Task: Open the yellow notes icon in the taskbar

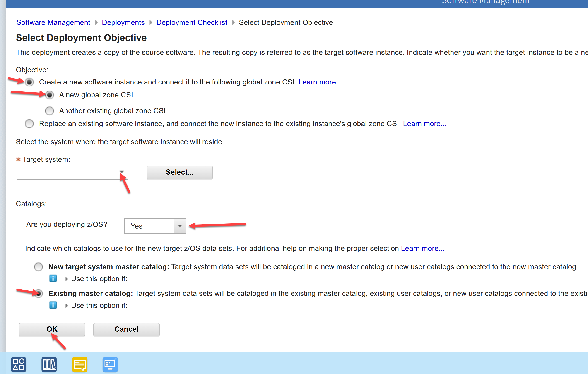Action: click(x=80, y=364)
